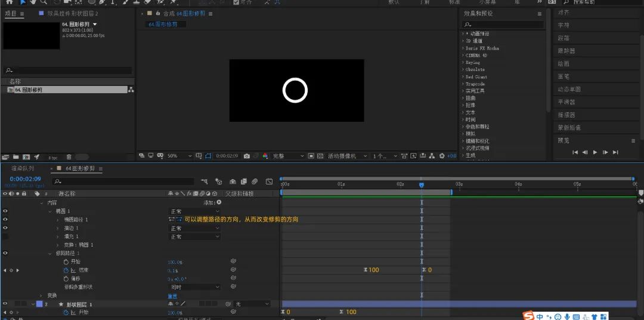Click the new folder icon in project panel

coord(16,156)
